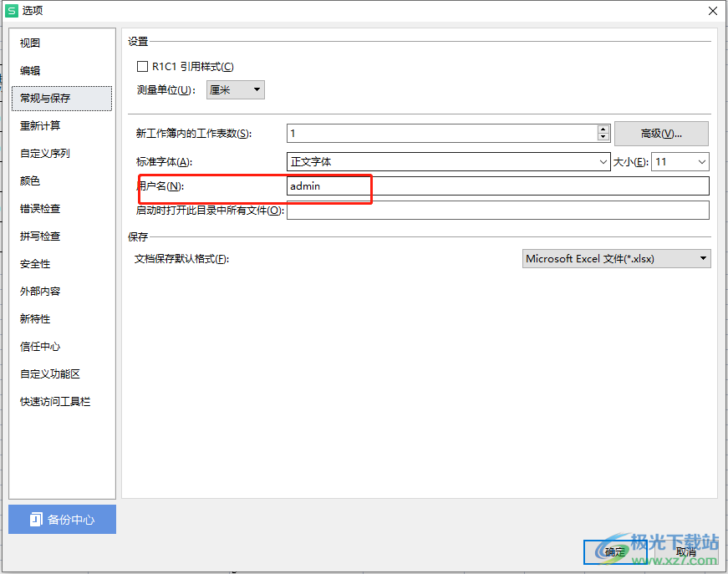Viewport: 728px width, 574px height.
Task: Open the 编辑 options category
Action: click(62, 70)
